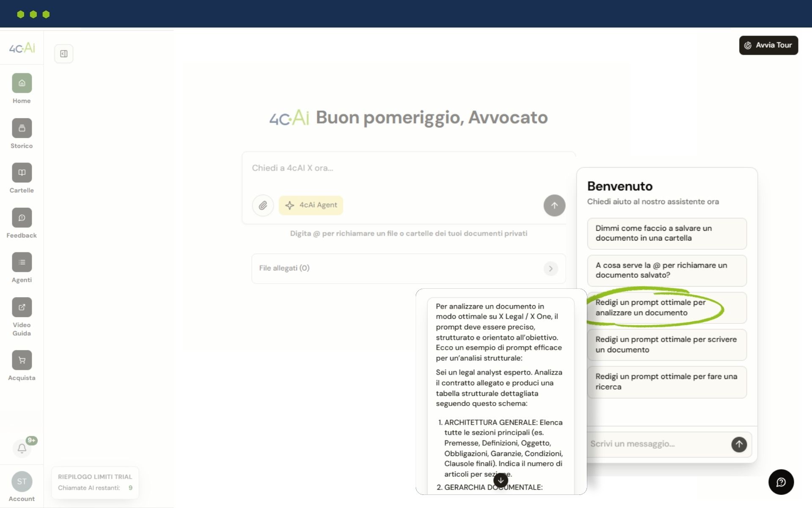The width and height of the screenshot is (812, 508).
Task: Send the assistant chat message arrow
Action: 739,444
